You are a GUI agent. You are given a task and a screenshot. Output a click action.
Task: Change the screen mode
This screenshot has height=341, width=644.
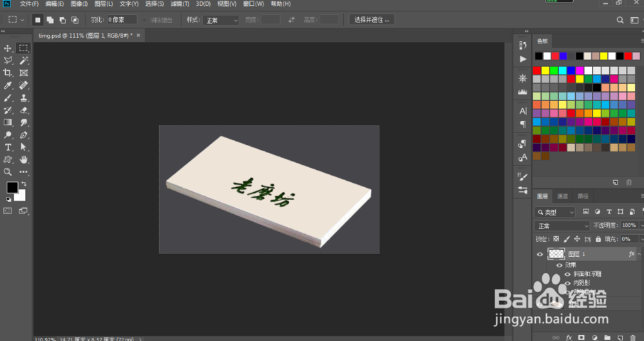[x=23, y=210]
